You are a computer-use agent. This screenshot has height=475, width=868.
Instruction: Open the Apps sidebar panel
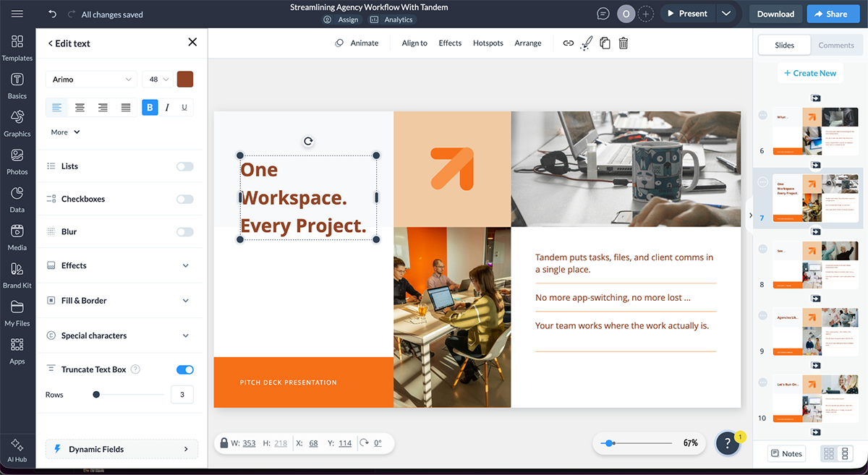tap(17, 351)
